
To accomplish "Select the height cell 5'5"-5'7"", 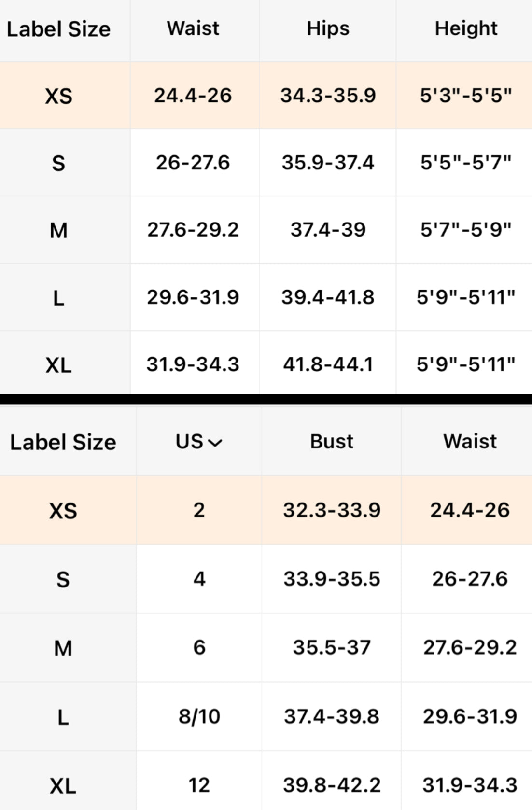I will (466, 163).
